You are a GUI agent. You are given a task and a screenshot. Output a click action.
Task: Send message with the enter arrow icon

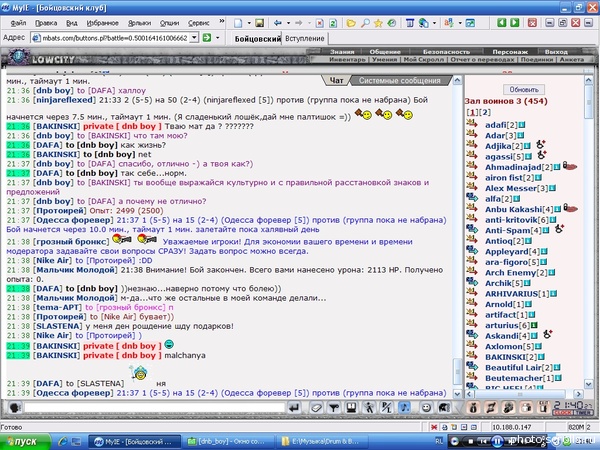pos(294,408)
